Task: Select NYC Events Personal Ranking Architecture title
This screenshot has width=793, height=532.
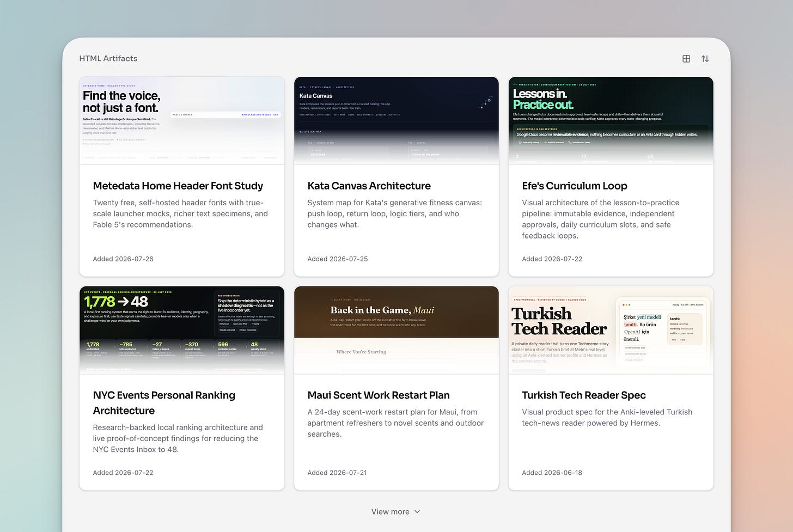Action: (164, 403)
